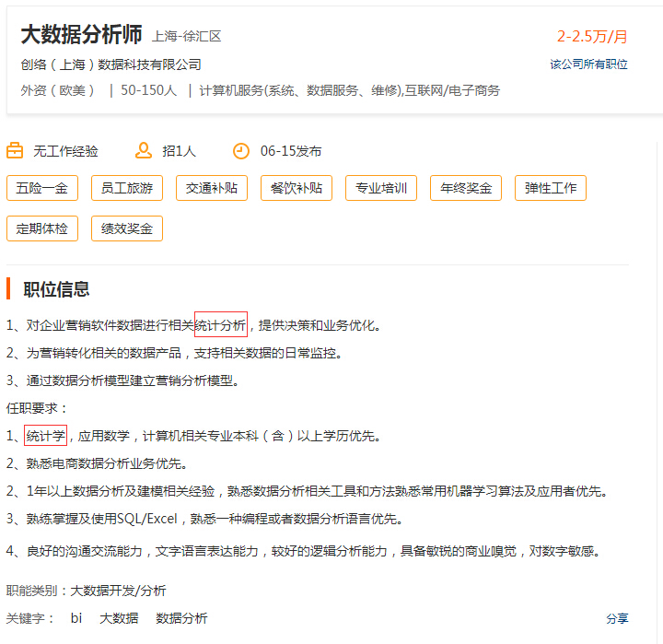Open 该公司所有职位 link
Screen dimensions: 663x644
point(588,64)
